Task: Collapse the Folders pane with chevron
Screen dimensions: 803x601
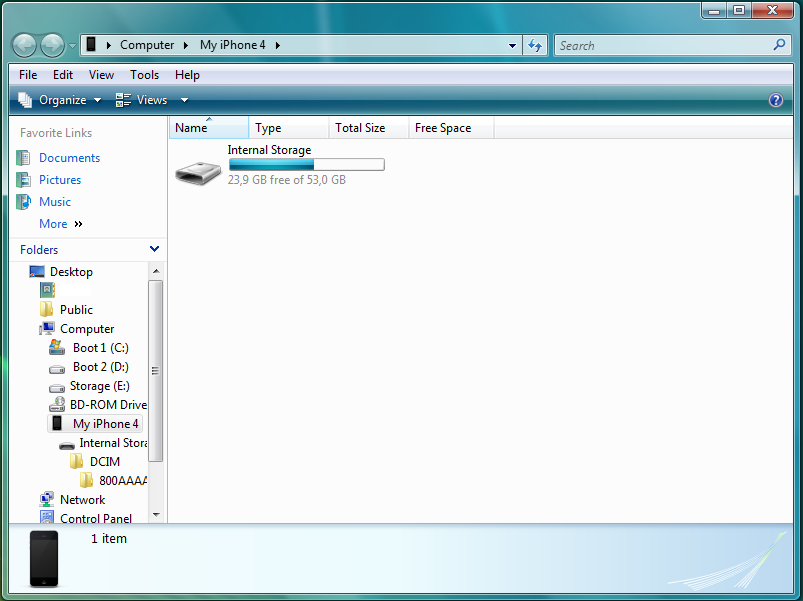Action: pos(154,249)
